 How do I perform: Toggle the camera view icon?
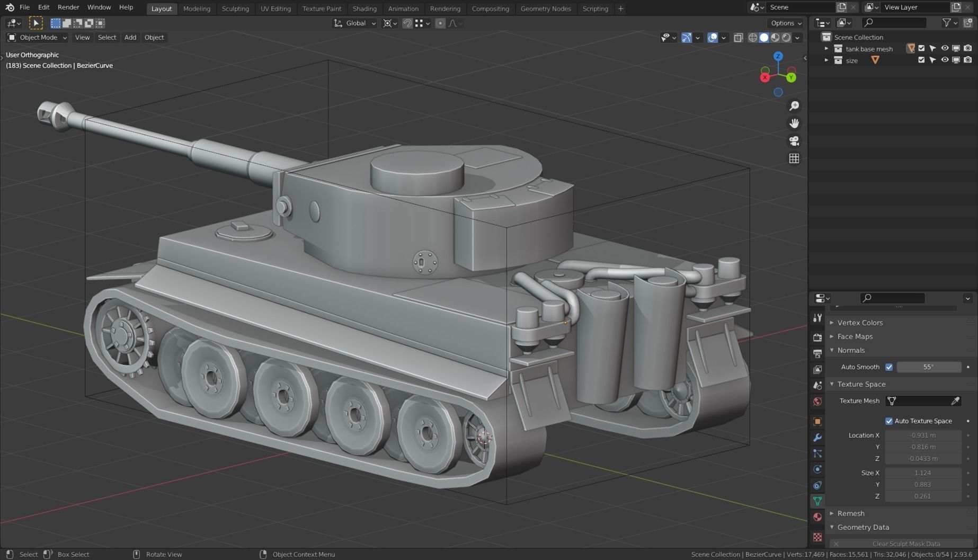794,141
